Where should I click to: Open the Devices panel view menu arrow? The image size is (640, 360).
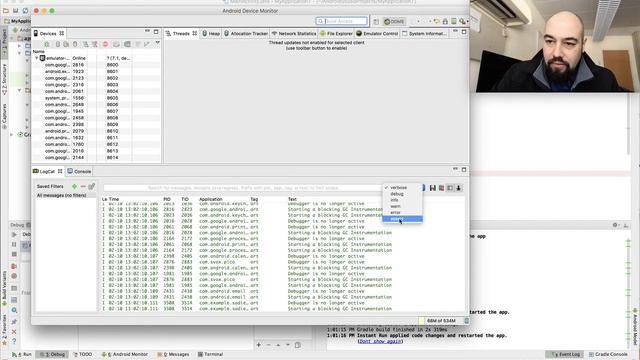[x=157, y=43]
